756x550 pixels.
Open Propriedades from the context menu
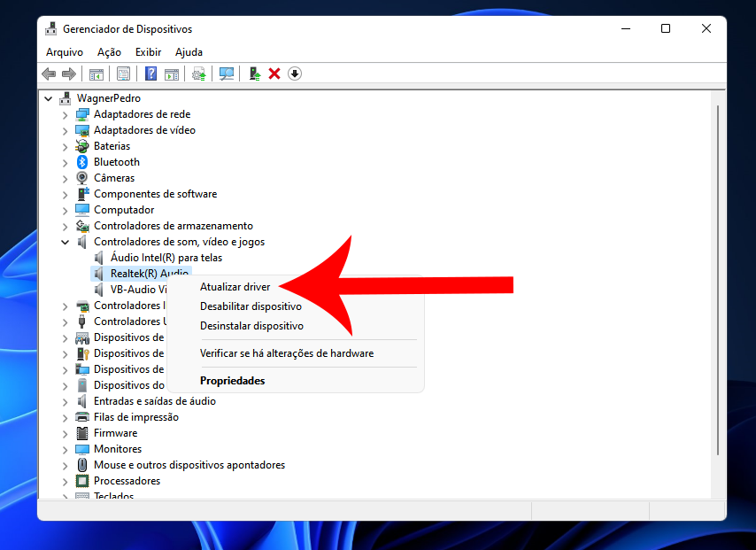[232, 381]
